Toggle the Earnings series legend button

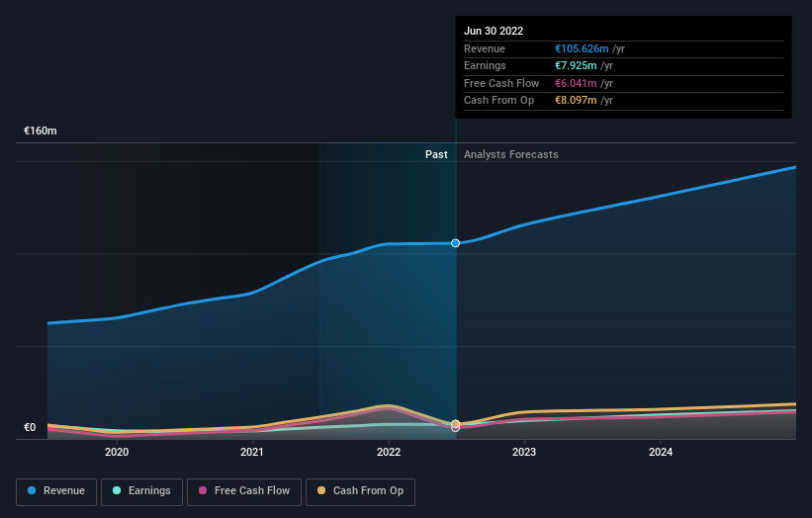point(141,491)
